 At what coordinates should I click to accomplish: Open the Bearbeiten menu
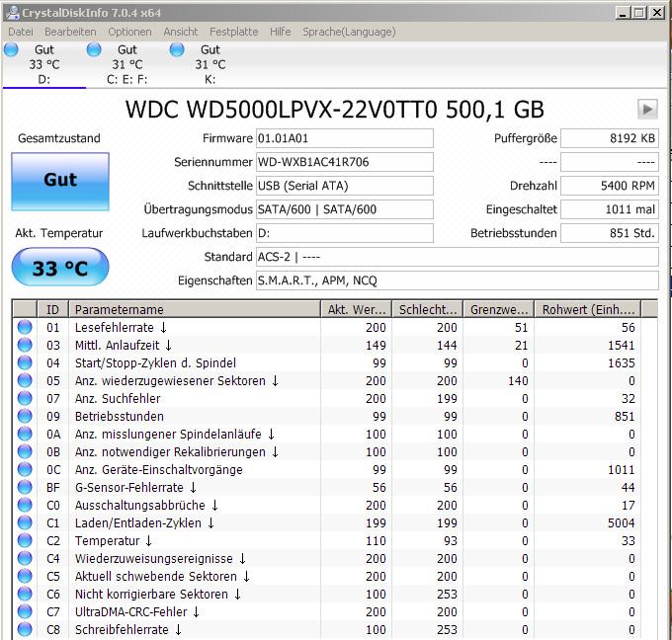click(x=70, y=32)
